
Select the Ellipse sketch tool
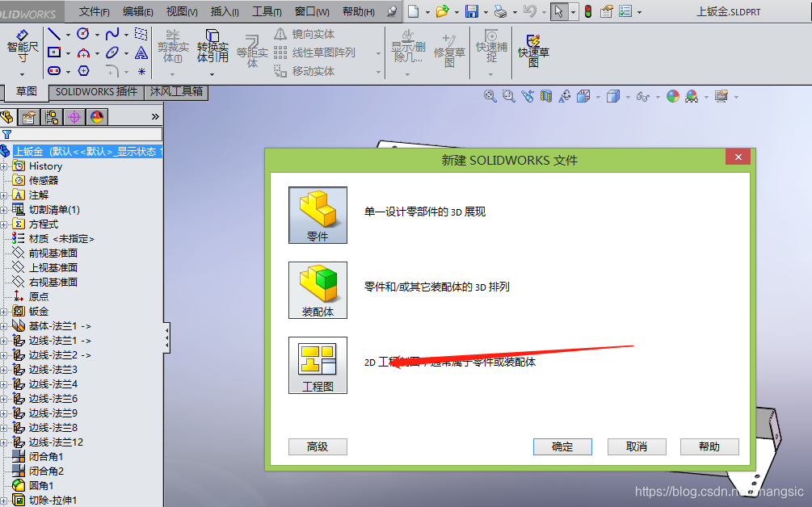click(x=111, y=52)
